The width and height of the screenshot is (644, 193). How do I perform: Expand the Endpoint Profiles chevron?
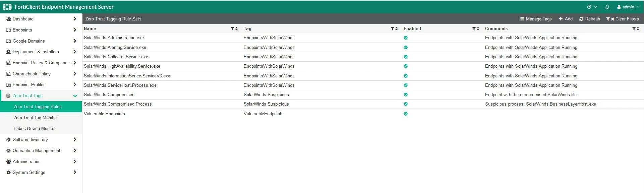tap(75, 85)
